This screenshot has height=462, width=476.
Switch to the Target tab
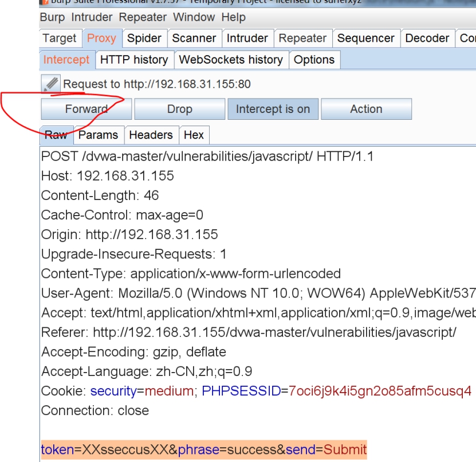[60, 38]
